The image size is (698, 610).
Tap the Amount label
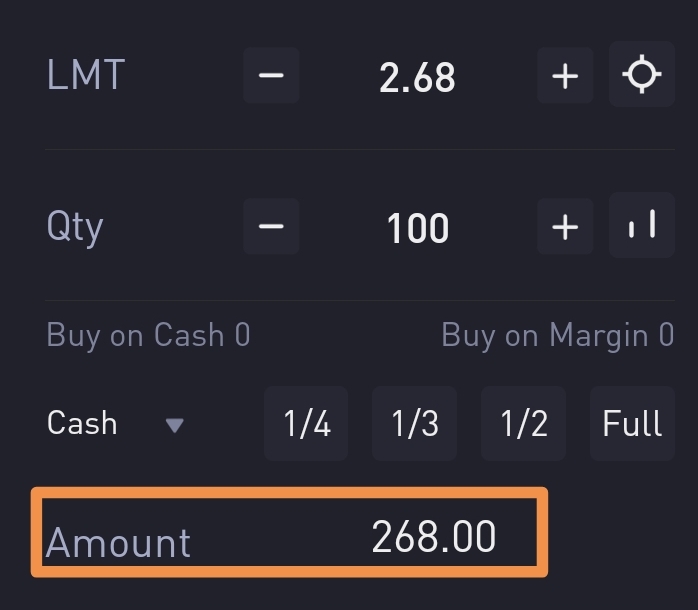point(118,542)
